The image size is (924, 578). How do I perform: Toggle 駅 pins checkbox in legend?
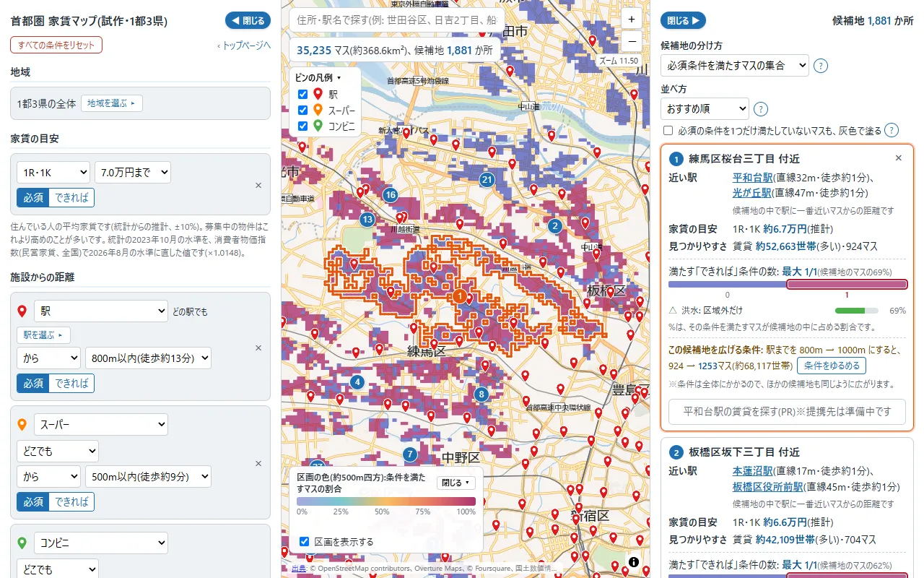(x=303, y=94)
